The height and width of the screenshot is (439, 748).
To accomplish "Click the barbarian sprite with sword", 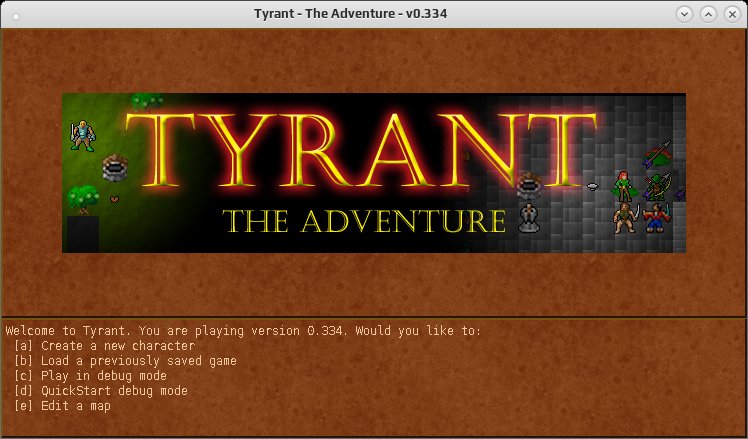I will 625,218.
